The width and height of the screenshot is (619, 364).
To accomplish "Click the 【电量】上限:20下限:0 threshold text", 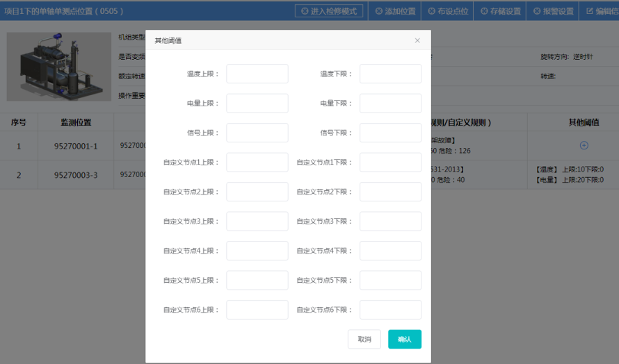I will pyautogui.click(x=570, y=180).
